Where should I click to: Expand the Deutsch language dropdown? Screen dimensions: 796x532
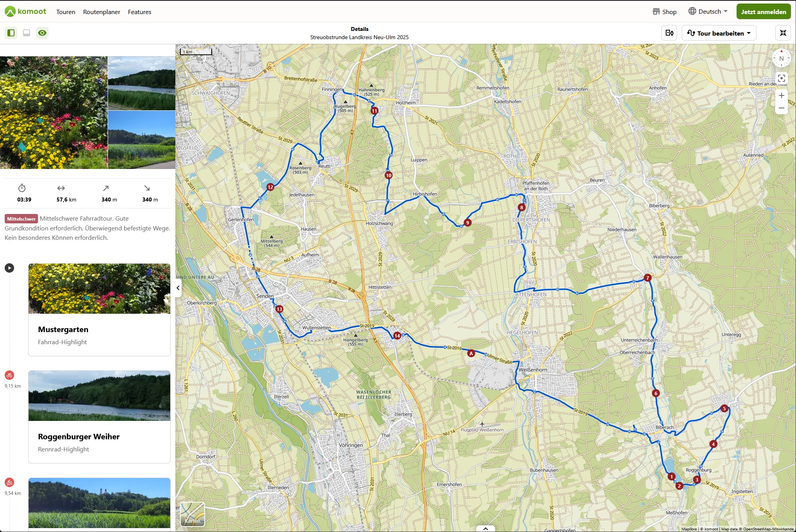(708, 11)
